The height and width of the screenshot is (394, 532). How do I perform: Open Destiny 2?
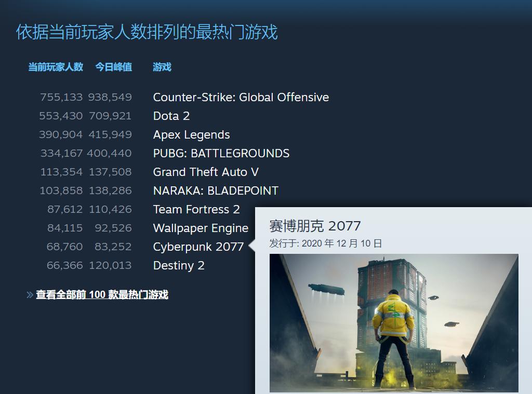[179, 265]
